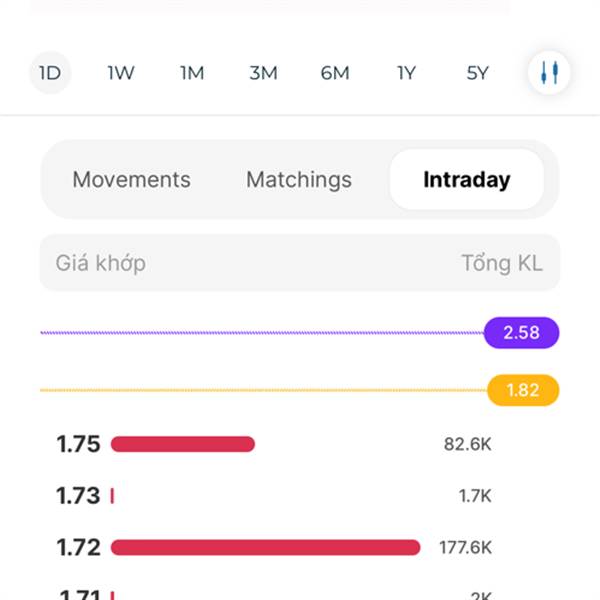
Task: Switch chart to 3M range
Action: (x=263, y=73)
